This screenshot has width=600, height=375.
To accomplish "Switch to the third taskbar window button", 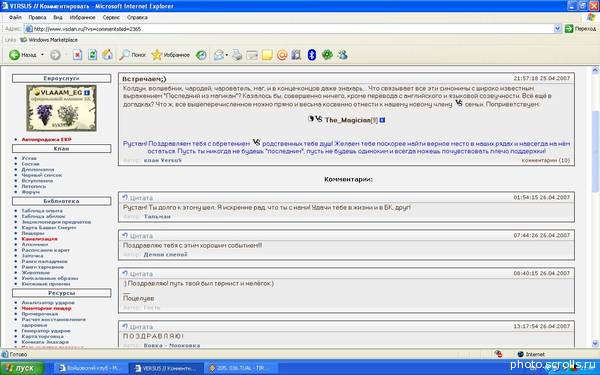I will tap(240, 368).
